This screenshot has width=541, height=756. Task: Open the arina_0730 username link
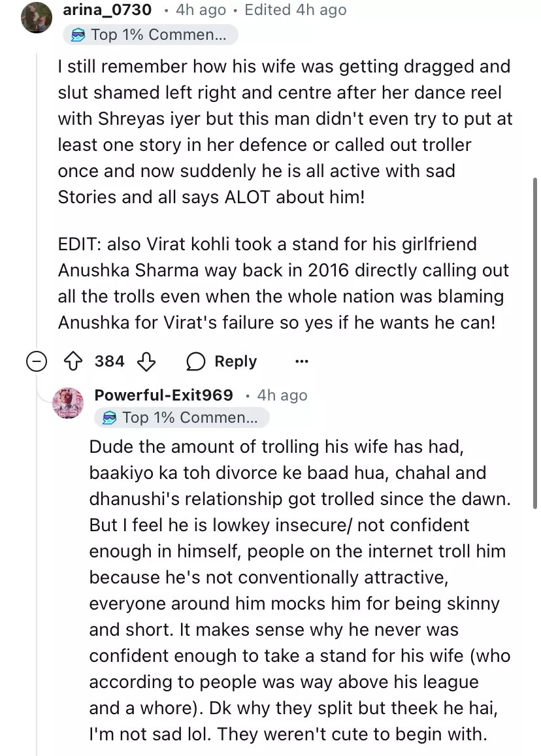(107, 10)
